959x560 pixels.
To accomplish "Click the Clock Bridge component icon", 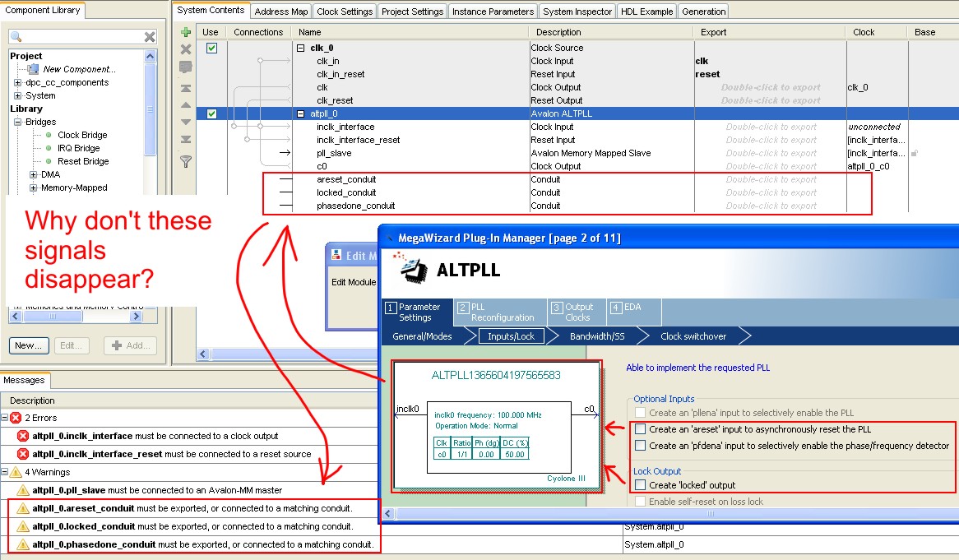I will point(49,135).
